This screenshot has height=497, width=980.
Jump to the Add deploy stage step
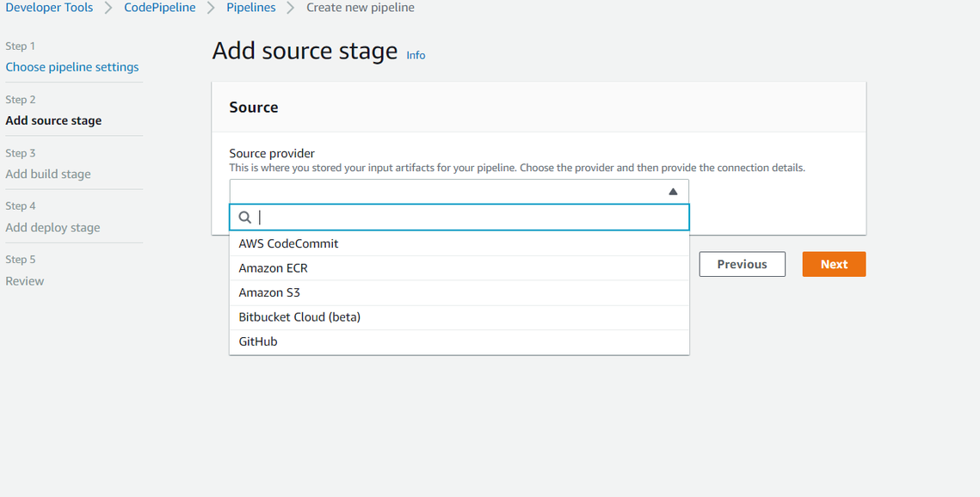pyautogui.click(x=52, y=227)
